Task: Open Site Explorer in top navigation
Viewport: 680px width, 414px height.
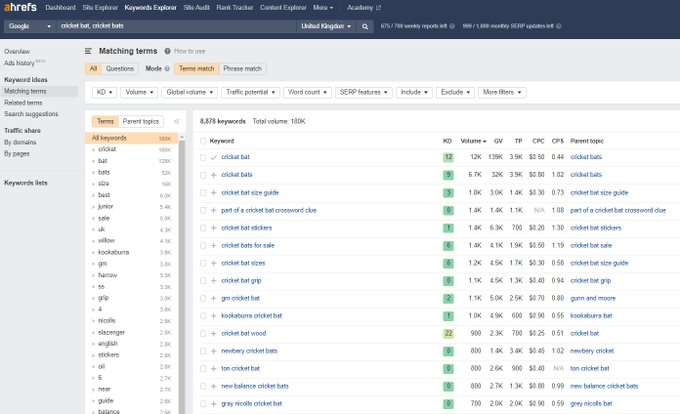Action: pyautogui.click(x=100, y=8)
